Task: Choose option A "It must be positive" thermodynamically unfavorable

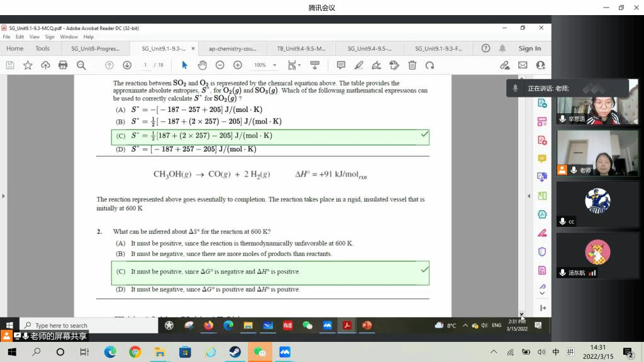Action: click(241, 243)
